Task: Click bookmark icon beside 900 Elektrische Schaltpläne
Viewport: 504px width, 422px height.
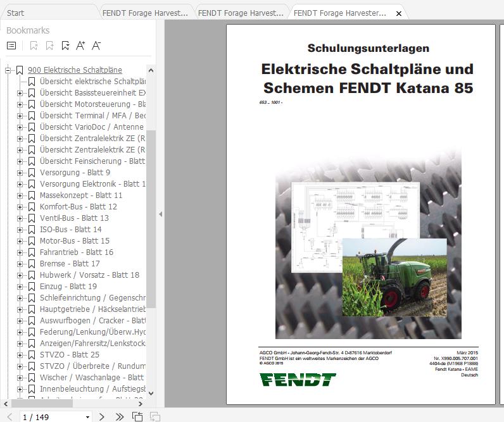Action: [x=20, y=70]
